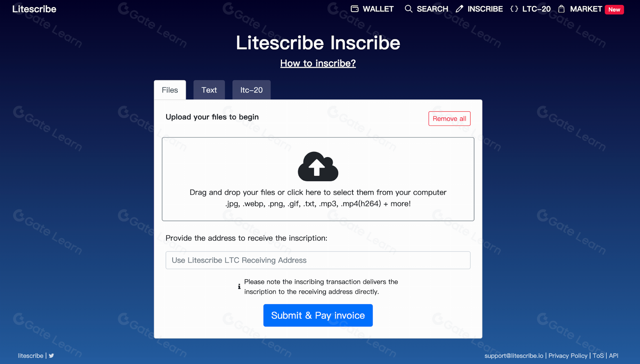Switch to the ltc-20 tab
The image size is (640, 364).
coord(251,90)
